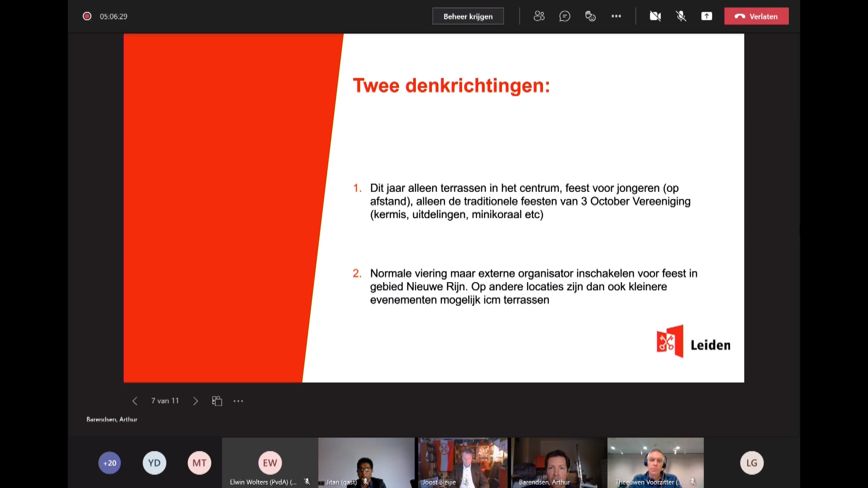Open more slide options below the presentation
This screenshot has width=868, height=488.
(238, 401)
